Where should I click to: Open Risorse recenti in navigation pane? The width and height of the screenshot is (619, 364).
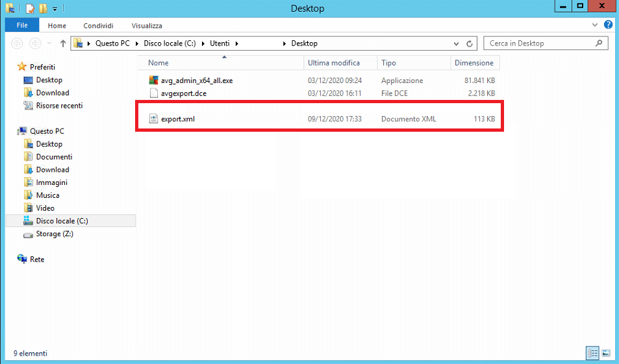pos(59,106)
